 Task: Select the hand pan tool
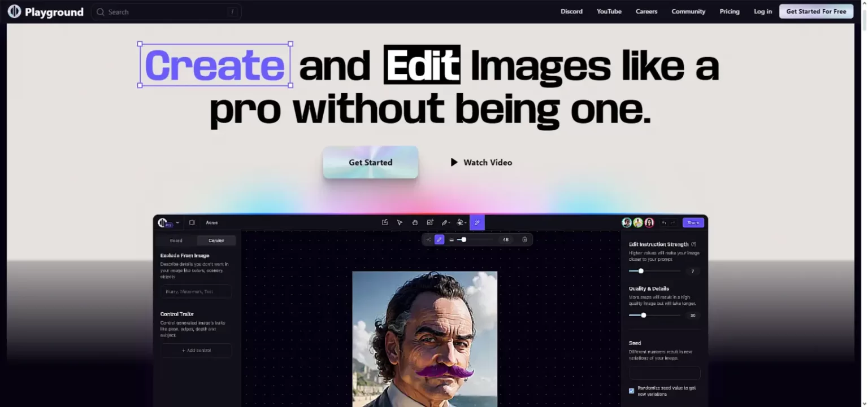[x=415, y=222]
